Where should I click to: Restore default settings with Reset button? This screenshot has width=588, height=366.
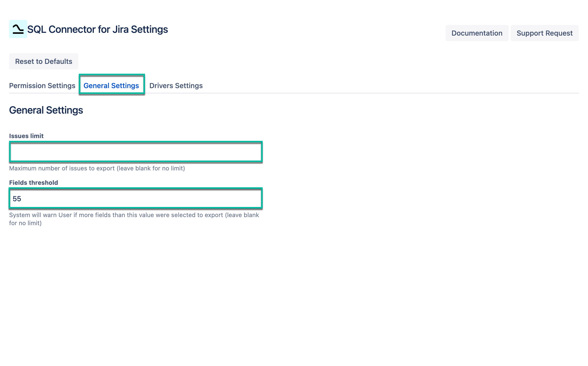(43, 61)
